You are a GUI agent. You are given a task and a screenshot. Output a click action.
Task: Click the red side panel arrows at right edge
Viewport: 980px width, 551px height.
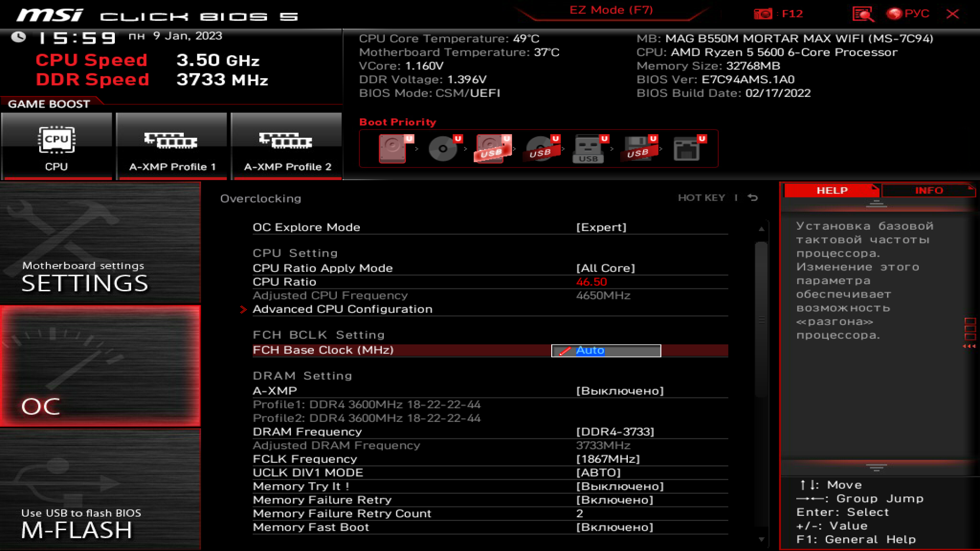(x=969, y=346)
